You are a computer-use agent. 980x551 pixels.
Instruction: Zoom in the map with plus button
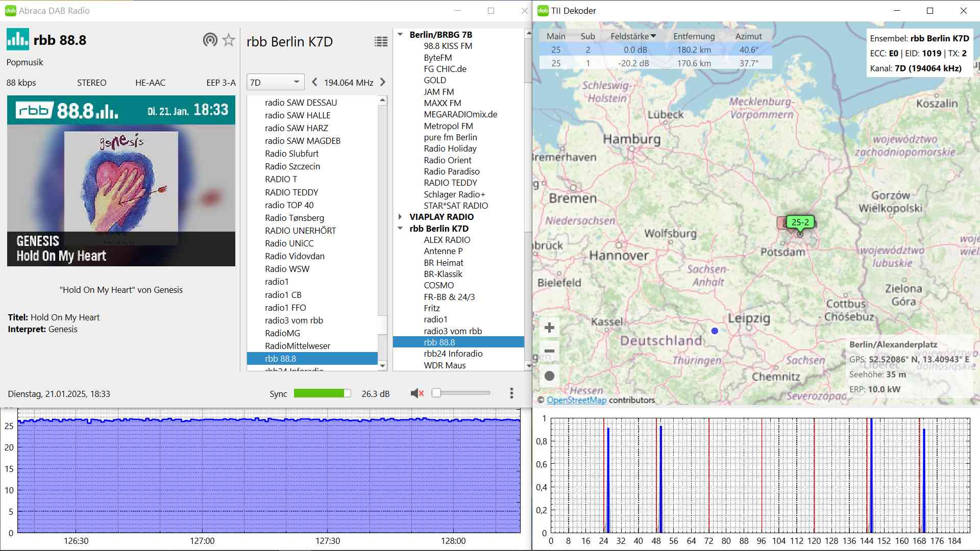pyautogui.click(x=549, y=328)
